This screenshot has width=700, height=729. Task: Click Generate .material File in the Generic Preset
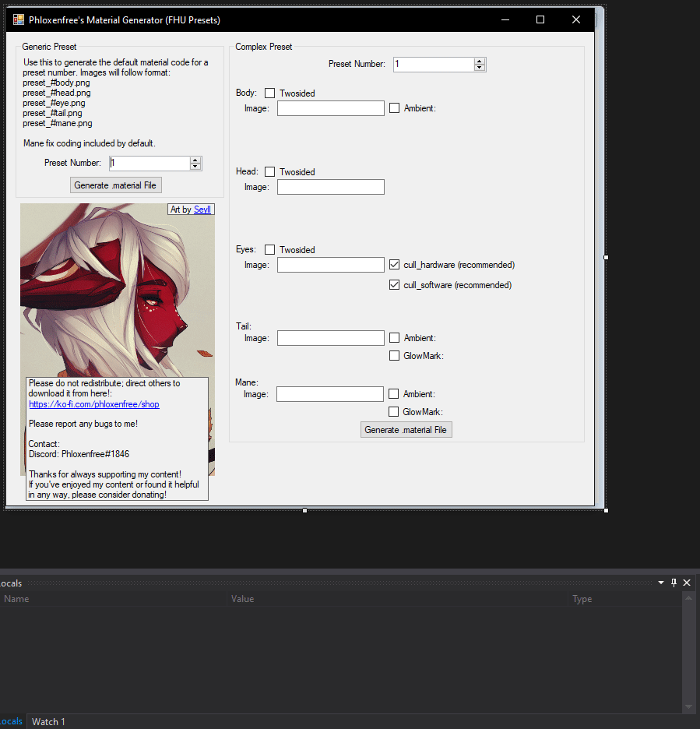[115, 185]
